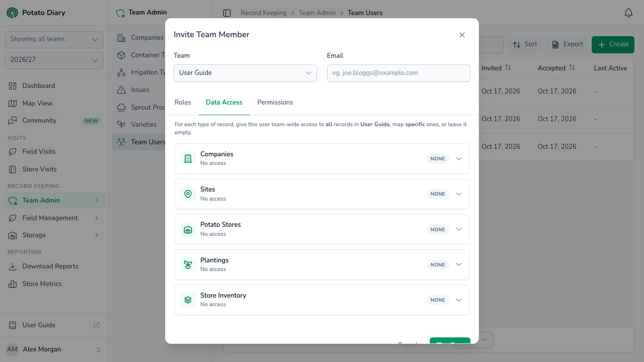Image resolution: width=644 pixels, height=362 pixels.
Task: Click the Sprout Products cloud icon
Action: pos(121,108)
